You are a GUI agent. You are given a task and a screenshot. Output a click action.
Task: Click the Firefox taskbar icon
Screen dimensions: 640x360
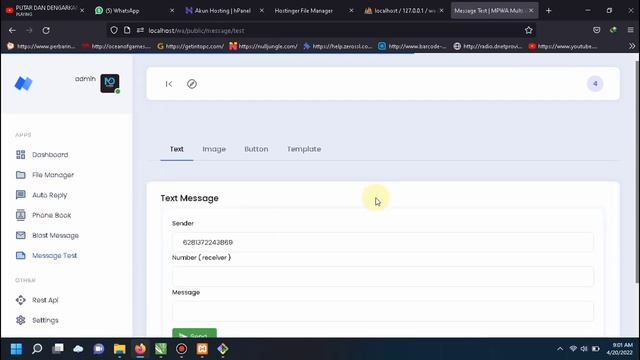click(140, 349)
